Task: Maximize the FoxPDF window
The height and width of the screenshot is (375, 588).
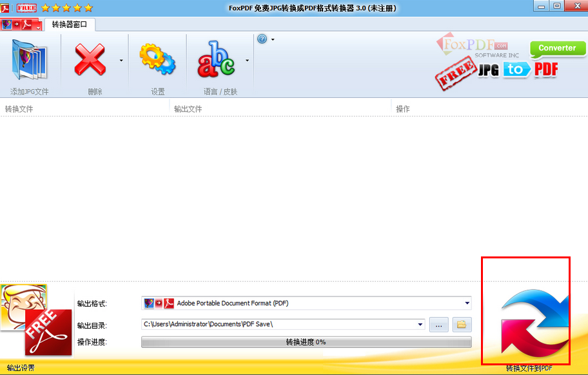Action: click(557, 6)
